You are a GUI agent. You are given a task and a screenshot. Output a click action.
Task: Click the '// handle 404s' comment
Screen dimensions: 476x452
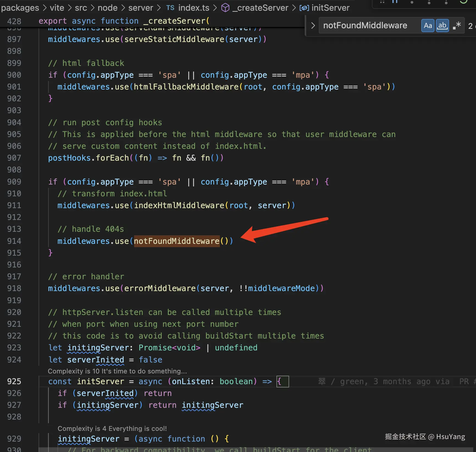click(91, 229)
